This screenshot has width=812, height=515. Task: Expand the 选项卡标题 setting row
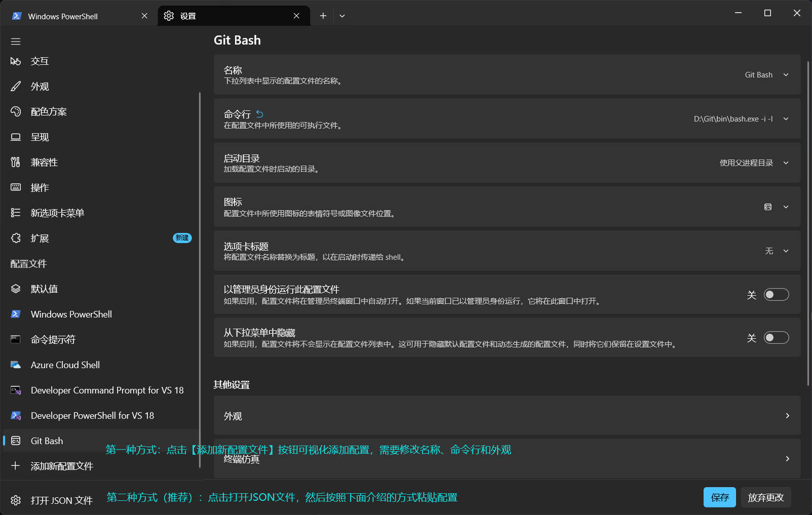pyautogui.click(x=507, y=251)
